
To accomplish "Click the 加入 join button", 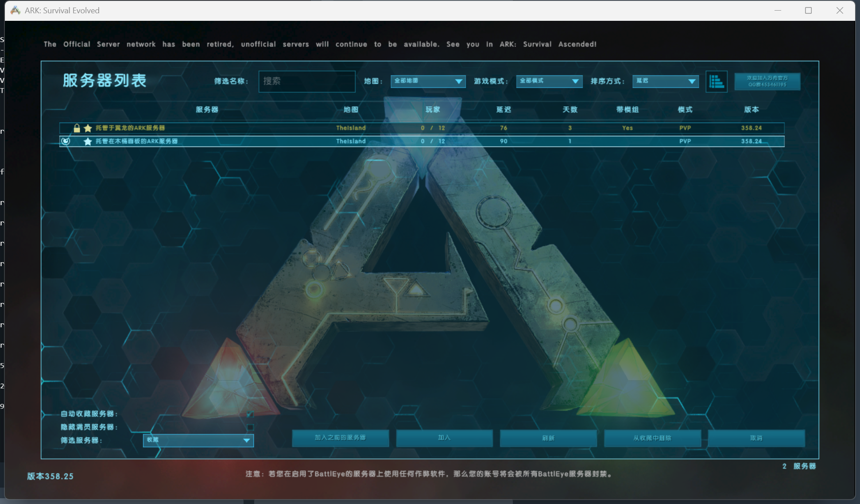I will click(x=444, y=438).
